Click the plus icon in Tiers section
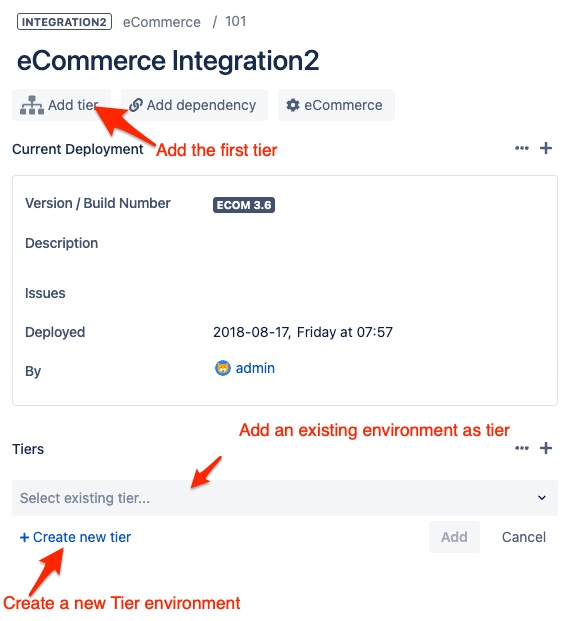The image size is (574, 621). 546,448
